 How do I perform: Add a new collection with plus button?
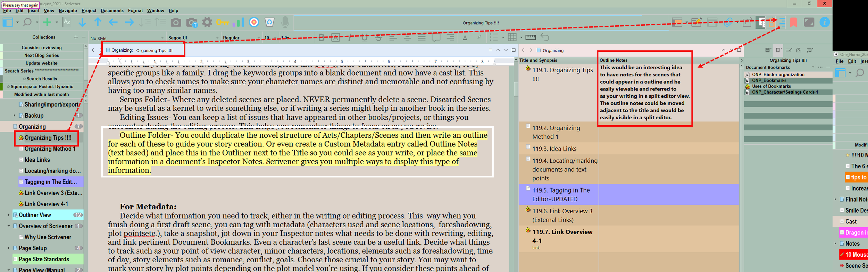pos(76,37)
